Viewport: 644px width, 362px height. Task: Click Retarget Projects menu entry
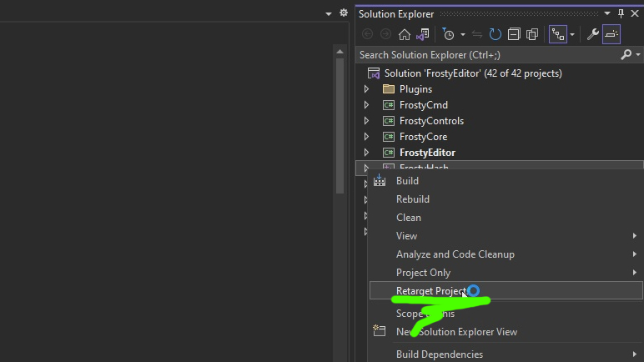[x=506, y=290]
